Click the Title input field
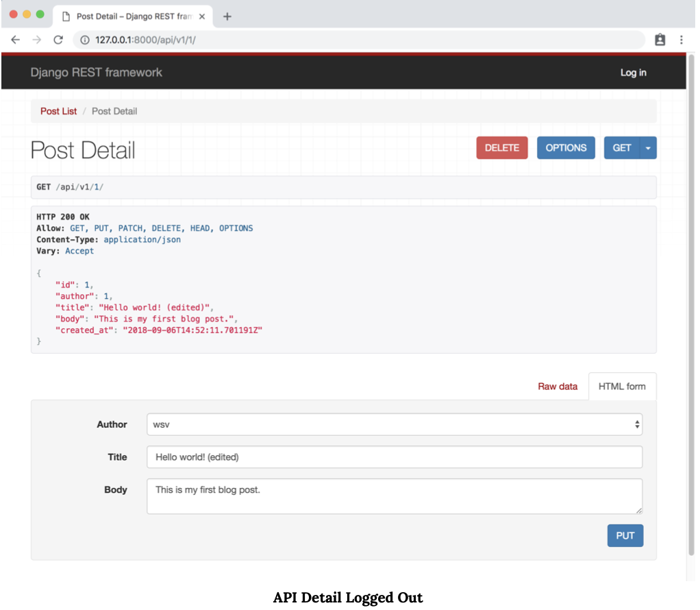Screen dimensions: 700x610 [x=395, y=457]
